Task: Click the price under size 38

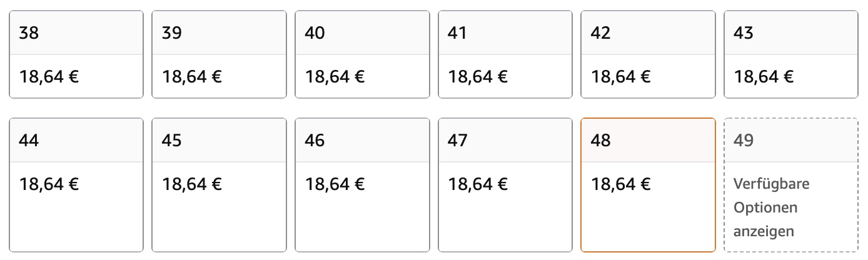Action: point(49,77)
